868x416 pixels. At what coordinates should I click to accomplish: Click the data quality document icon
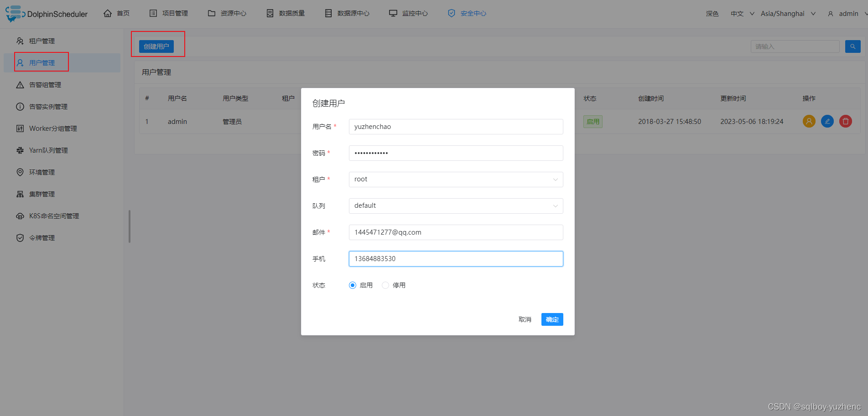(x=270, y=13)
